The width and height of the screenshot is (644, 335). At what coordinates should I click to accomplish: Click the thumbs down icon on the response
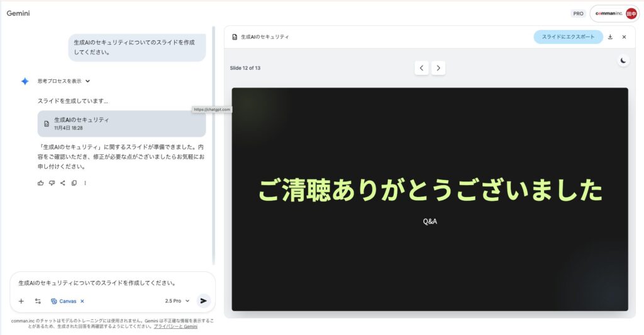52,183
